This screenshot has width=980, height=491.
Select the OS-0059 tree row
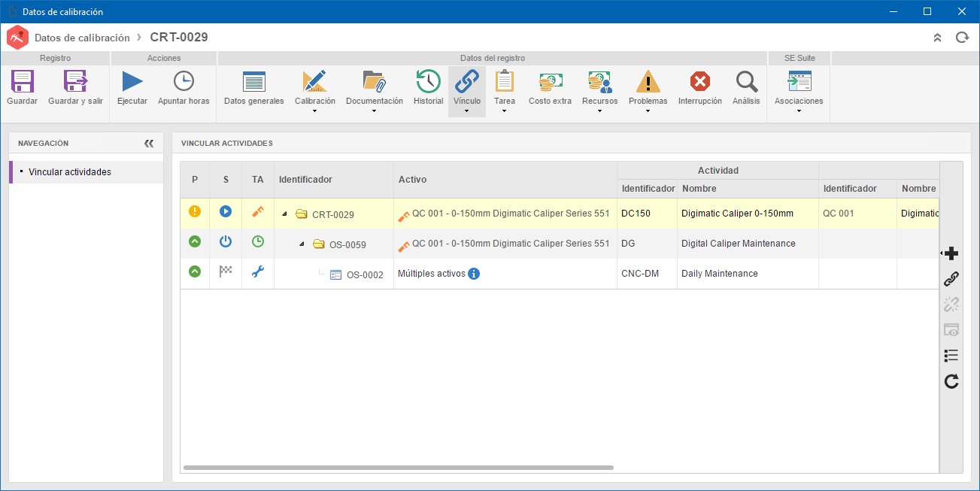(x=560, y=244)
